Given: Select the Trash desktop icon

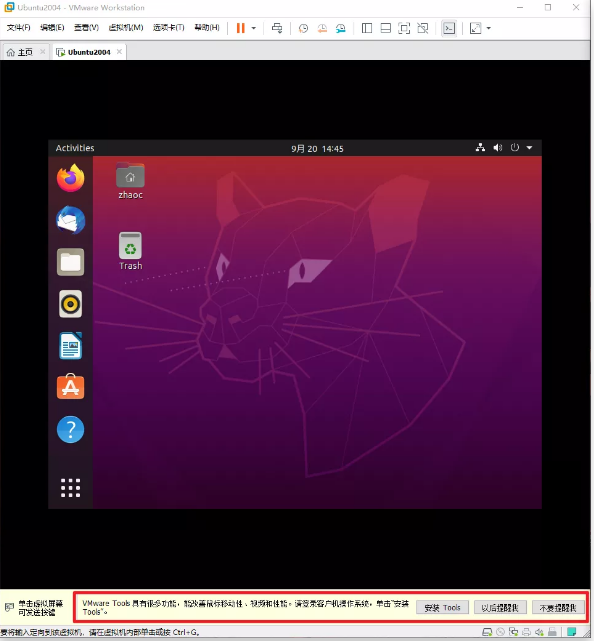Looking at the screenshot, I should (x=130, y=251).
